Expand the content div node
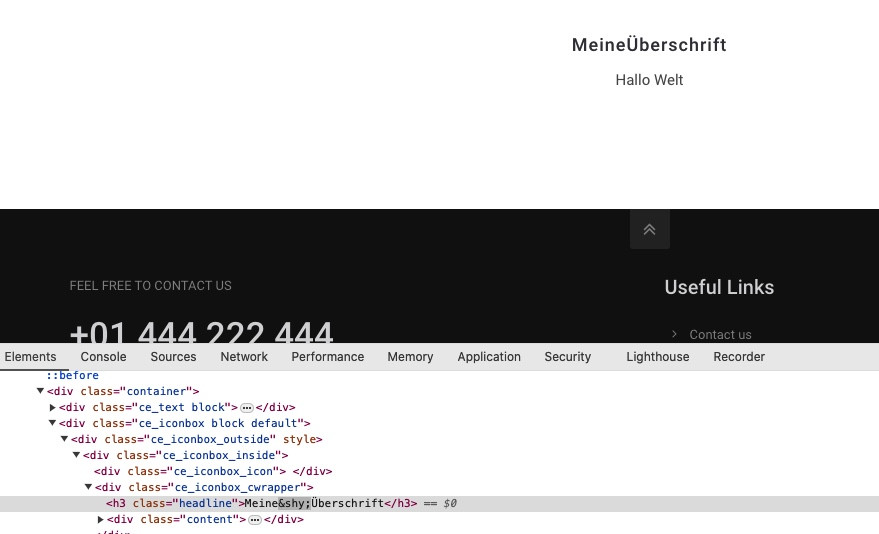Screen dimensions: 879x534 point(101,520)
